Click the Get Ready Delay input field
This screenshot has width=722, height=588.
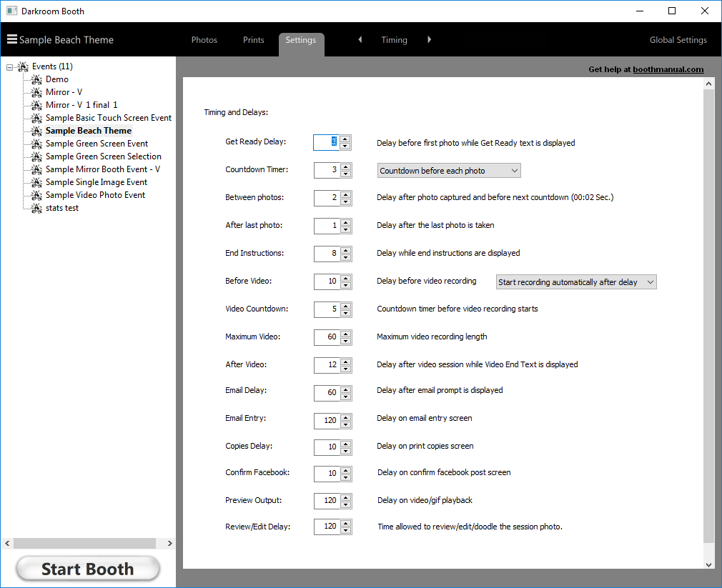327,142
